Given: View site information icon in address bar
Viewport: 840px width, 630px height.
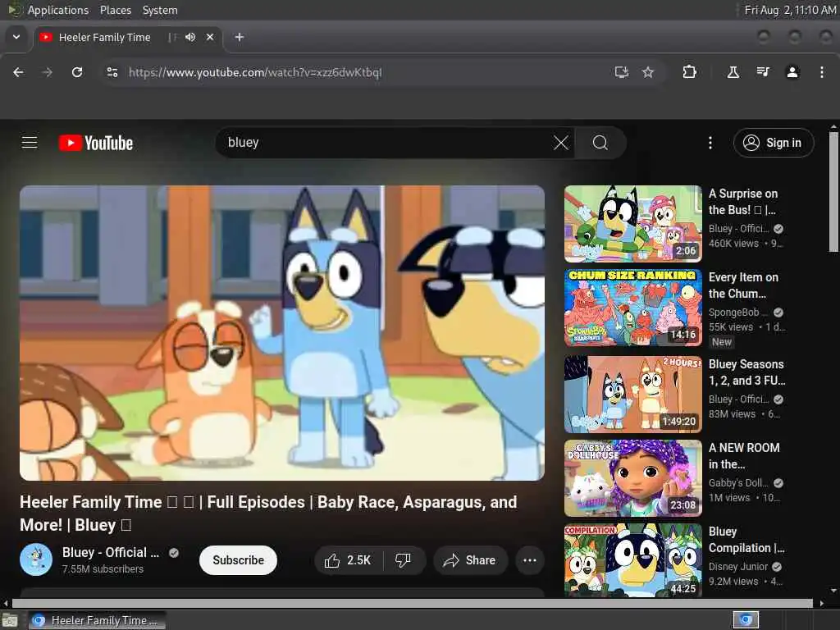Looking at the screenshot, I should pyautogui.click(x=112, y=72).
